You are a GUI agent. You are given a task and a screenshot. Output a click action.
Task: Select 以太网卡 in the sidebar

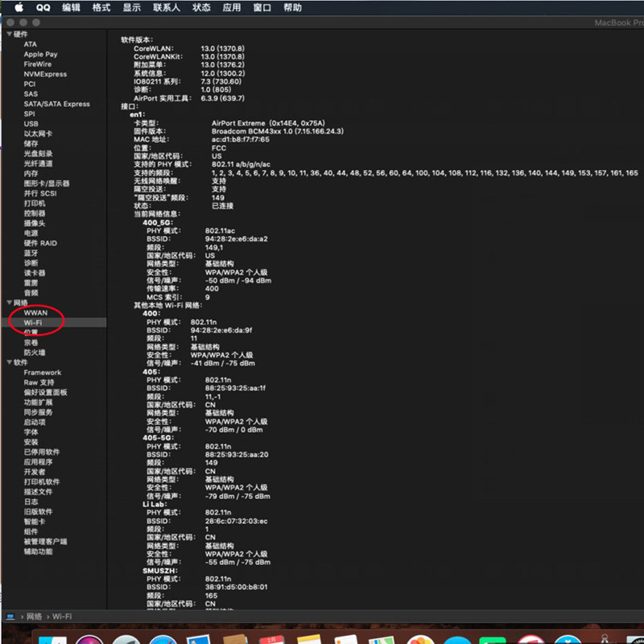point(38,134)
